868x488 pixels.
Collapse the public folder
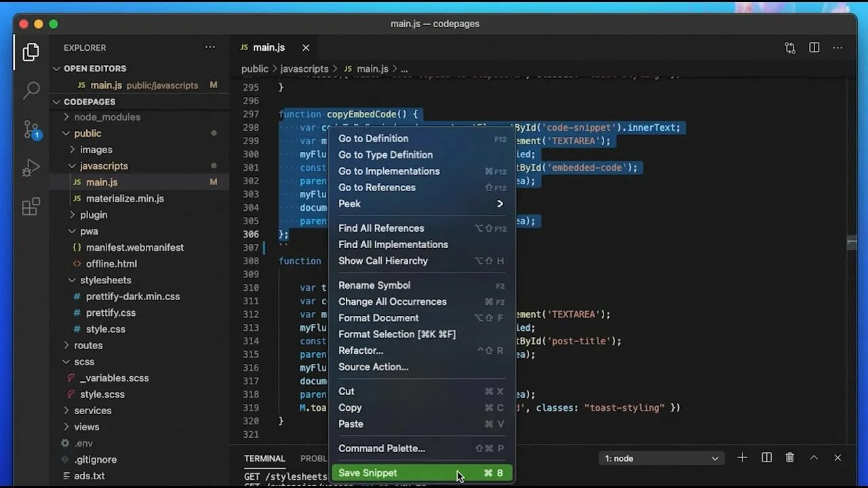pyautogui.click(x=87, y=134)
